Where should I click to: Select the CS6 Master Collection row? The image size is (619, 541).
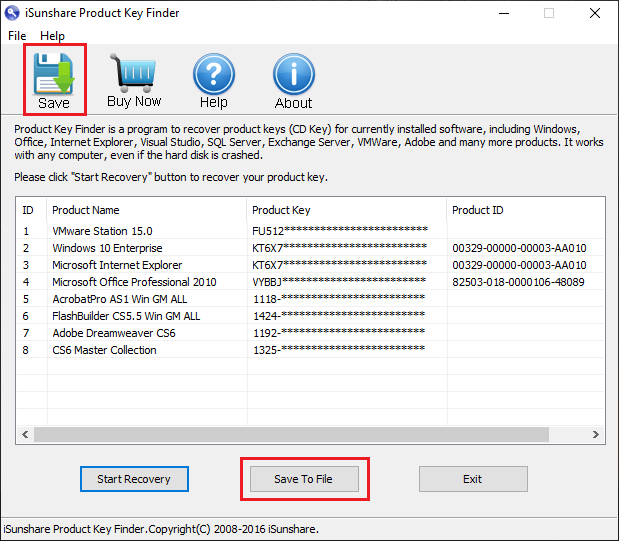(311, 349)
